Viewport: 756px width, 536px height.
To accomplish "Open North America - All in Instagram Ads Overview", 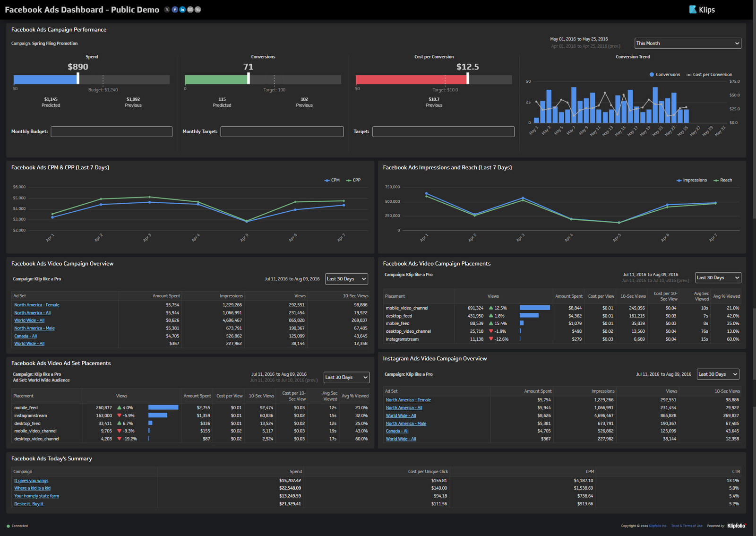I will (x=404, y=408).
